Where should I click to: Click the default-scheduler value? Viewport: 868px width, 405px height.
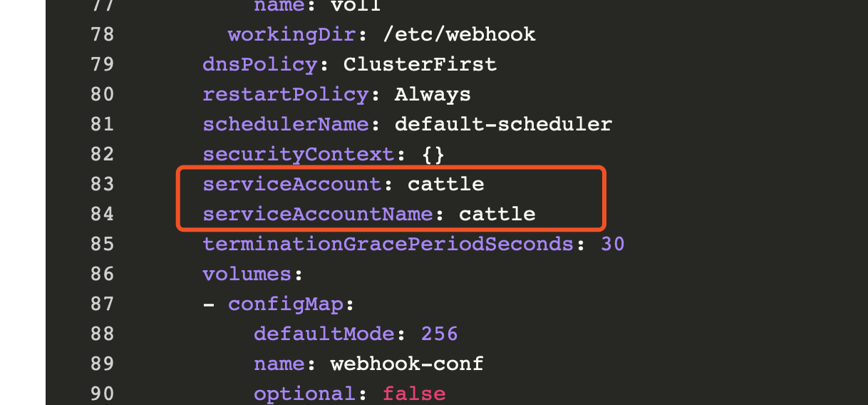[x=503, y=124]
